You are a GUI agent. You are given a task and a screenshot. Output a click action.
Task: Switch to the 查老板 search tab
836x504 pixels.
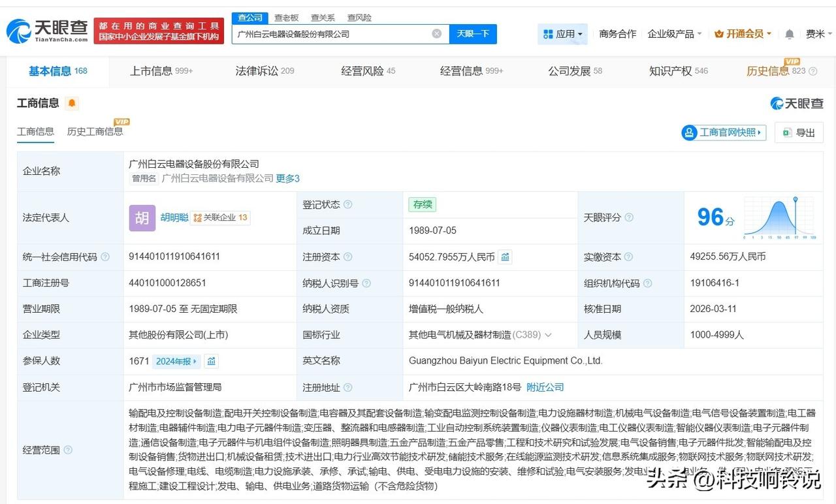tap(286, 18)
